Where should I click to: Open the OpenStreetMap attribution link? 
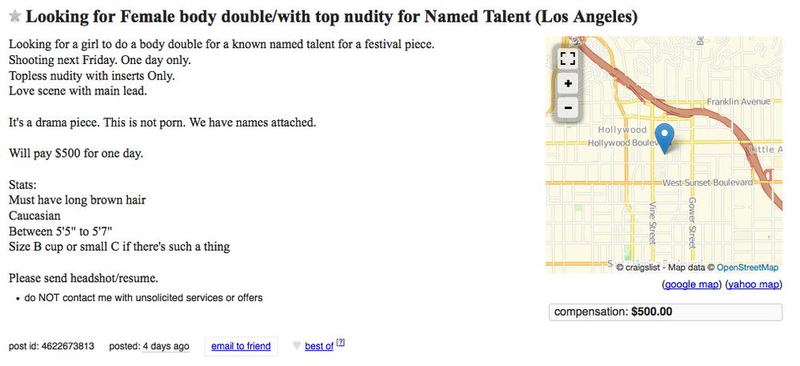point(747,267)
